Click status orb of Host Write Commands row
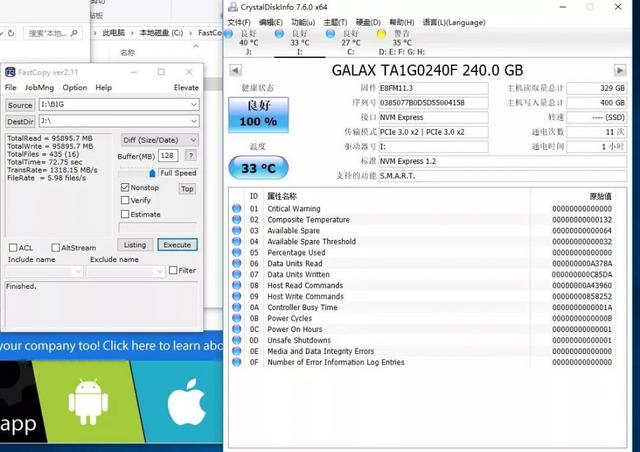The width and height of the screenshot is (640, 452). pyautogui.click(x=237, y=296)
